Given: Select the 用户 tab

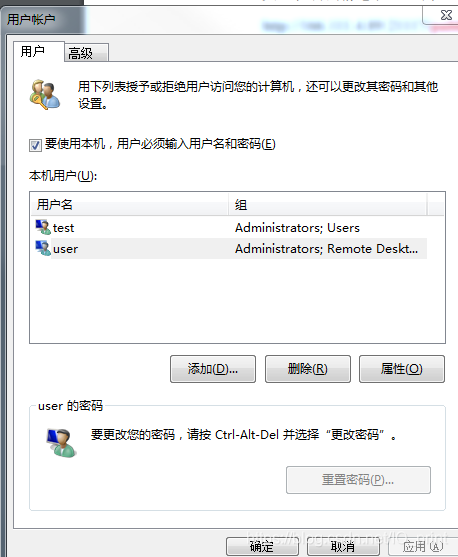Looking at the screenshot, I should coord(39,52).
